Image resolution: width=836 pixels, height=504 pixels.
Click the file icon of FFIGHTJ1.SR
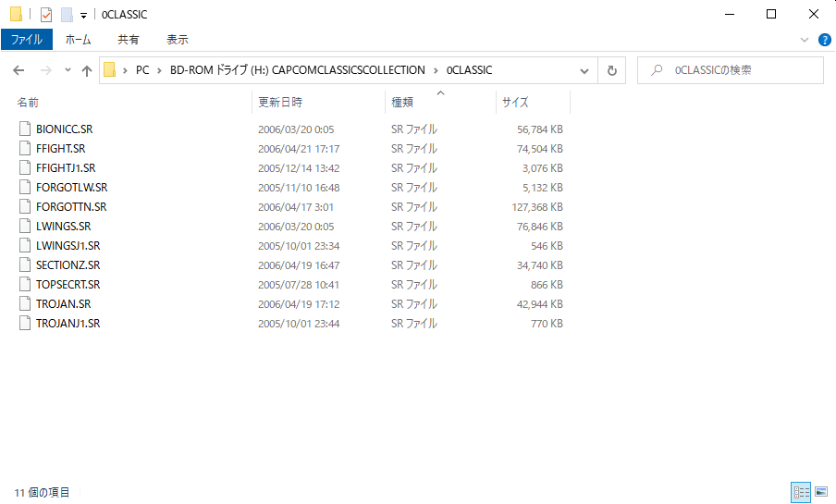click(x=25, y=167)
